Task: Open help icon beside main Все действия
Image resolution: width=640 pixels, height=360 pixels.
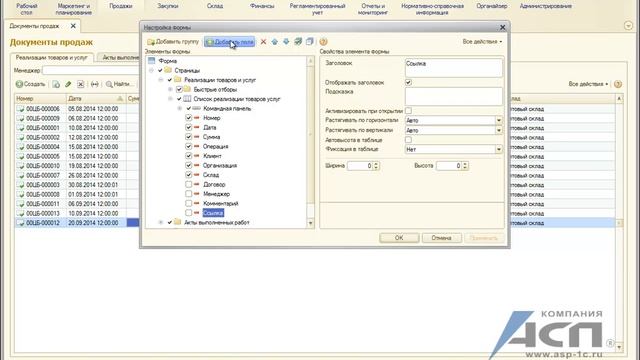Action: (618, 84)
